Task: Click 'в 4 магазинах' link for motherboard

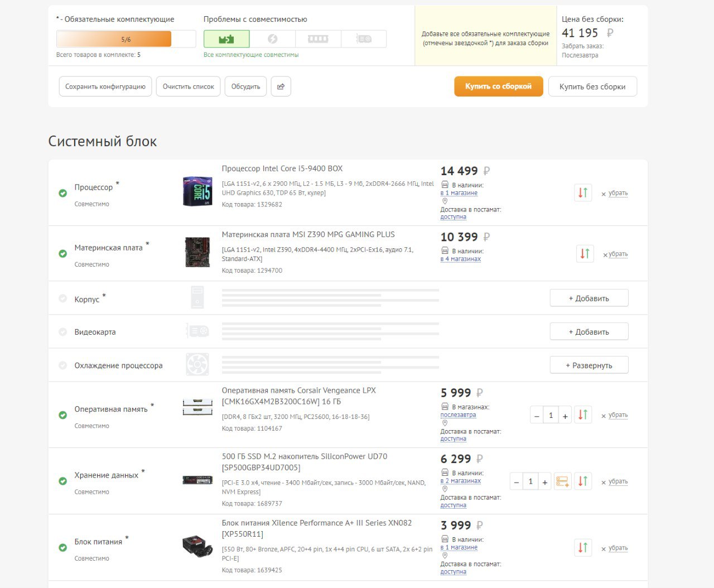Action: [x=461, y=259]
